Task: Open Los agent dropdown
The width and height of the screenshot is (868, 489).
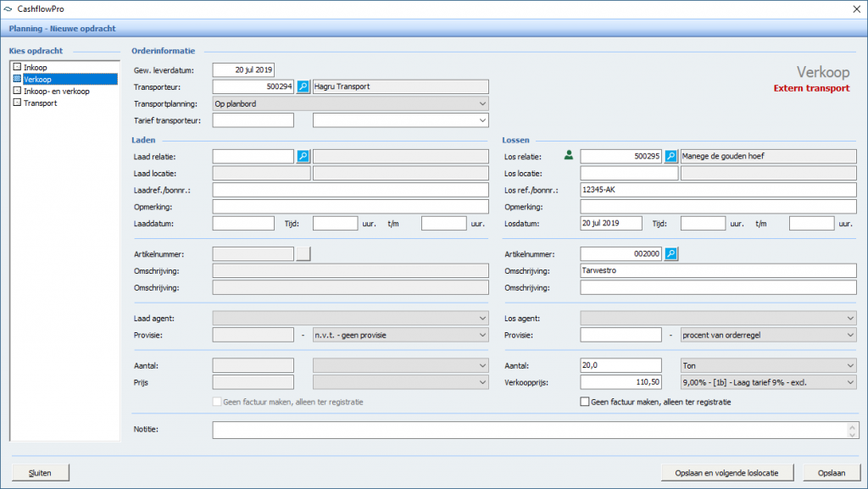Action: point(718,318)
